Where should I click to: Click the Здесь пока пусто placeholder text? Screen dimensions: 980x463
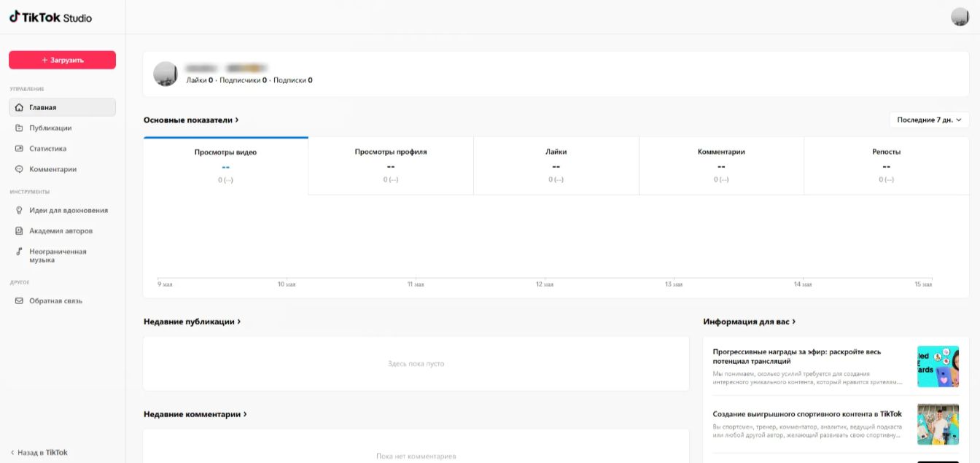(x=416, y=363)
